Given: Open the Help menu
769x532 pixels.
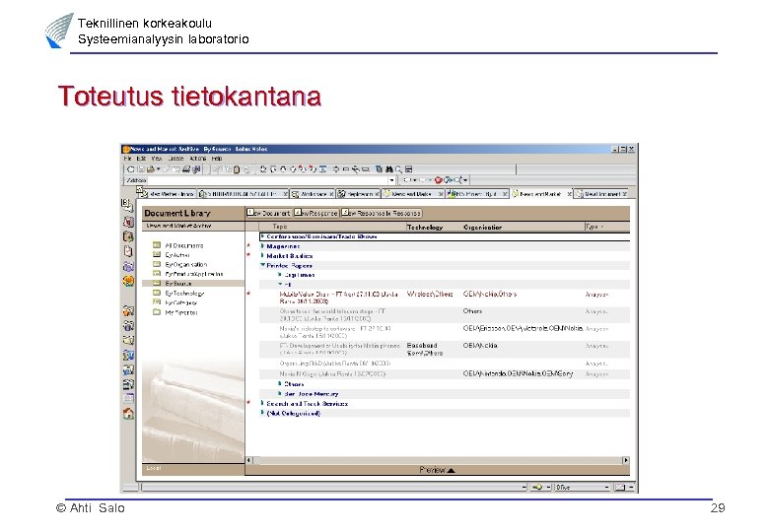Looking at the screenshot, I should (x=217, y=159).
